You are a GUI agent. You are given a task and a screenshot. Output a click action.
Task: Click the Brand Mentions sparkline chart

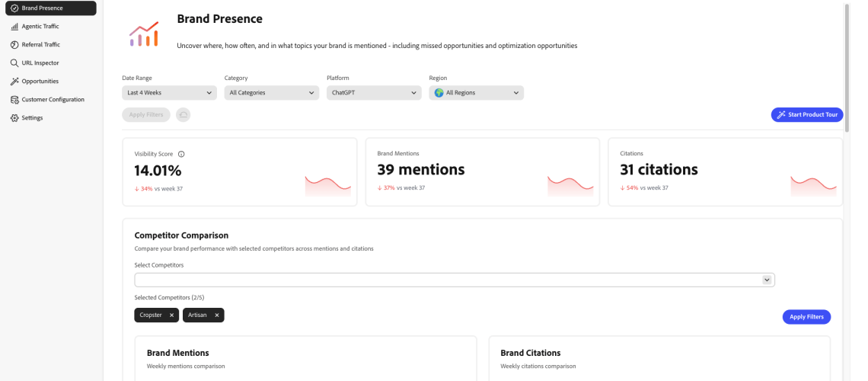coord(571,186)
